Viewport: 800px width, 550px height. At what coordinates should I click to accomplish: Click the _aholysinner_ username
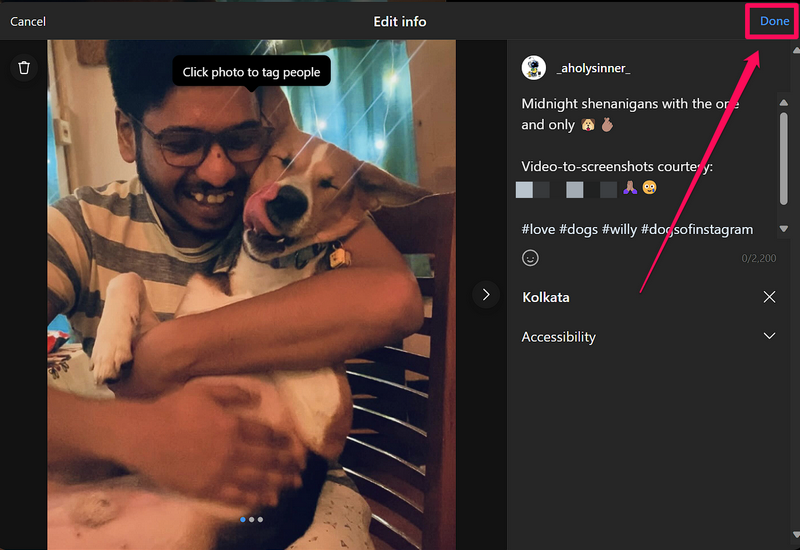point(592,68)
